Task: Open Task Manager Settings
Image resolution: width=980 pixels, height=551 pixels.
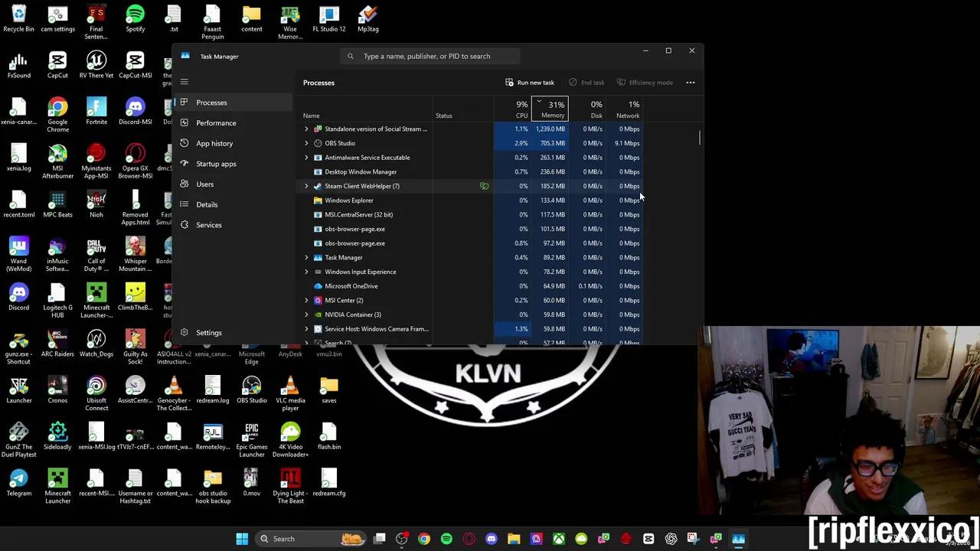Action: pos(233,332)
